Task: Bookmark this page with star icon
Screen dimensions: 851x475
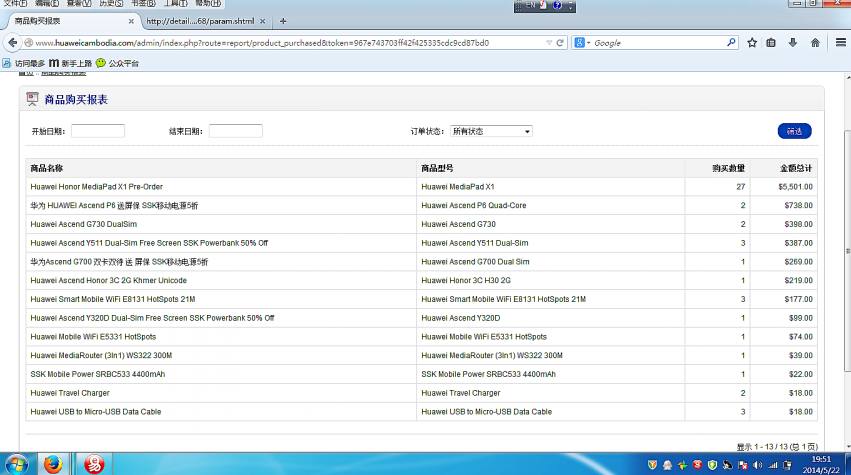Action: (752, 42)
